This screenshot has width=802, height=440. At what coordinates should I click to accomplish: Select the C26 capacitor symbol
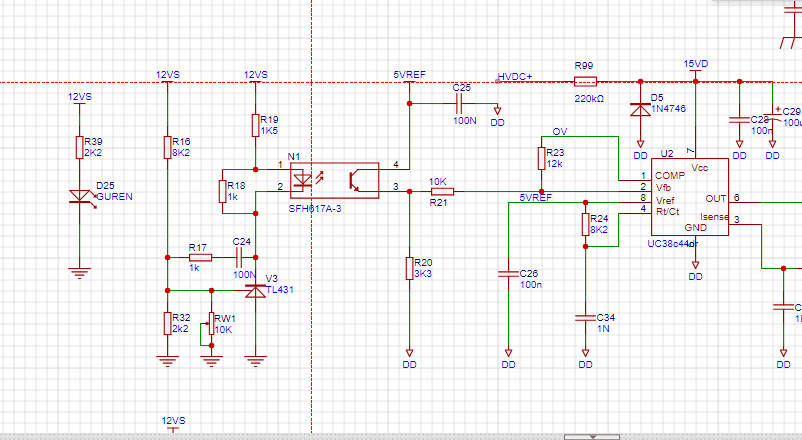[508, 274]
